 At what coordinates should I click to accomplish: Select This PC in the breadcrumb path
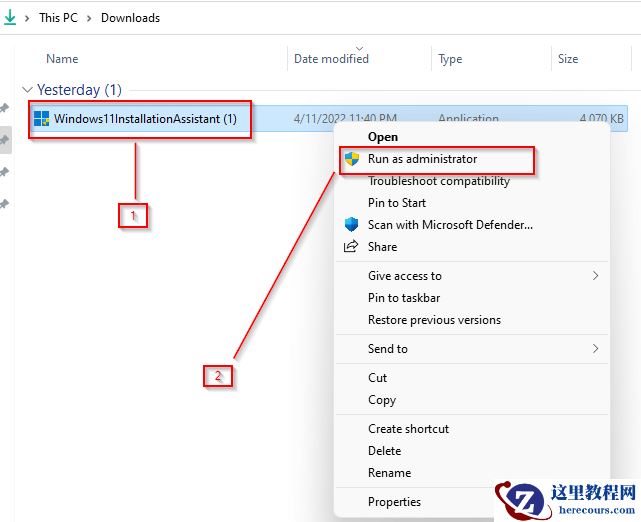coord(58,18)
